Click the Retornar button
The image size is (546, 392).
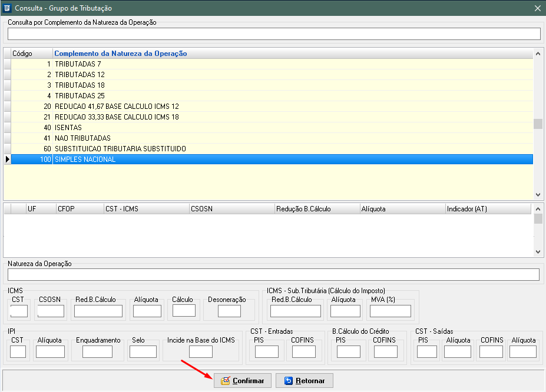[x=304, y=380]
